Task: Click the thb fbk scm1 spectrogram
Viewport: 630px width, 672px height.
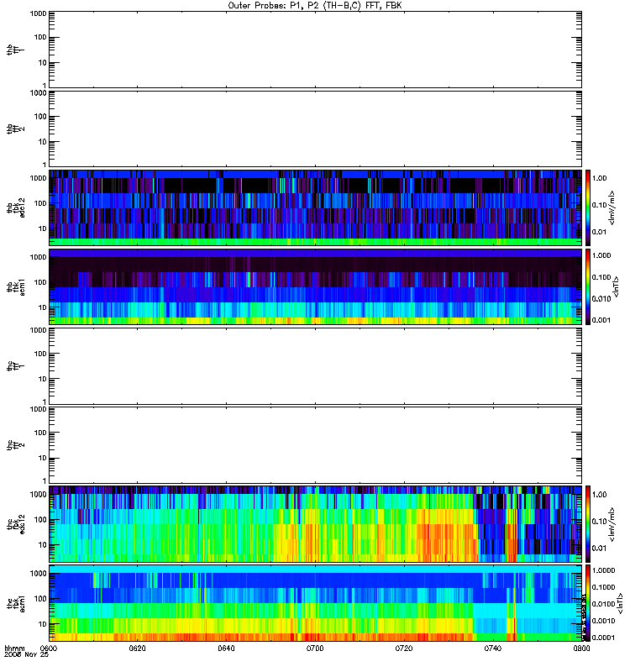Action: 315,286
